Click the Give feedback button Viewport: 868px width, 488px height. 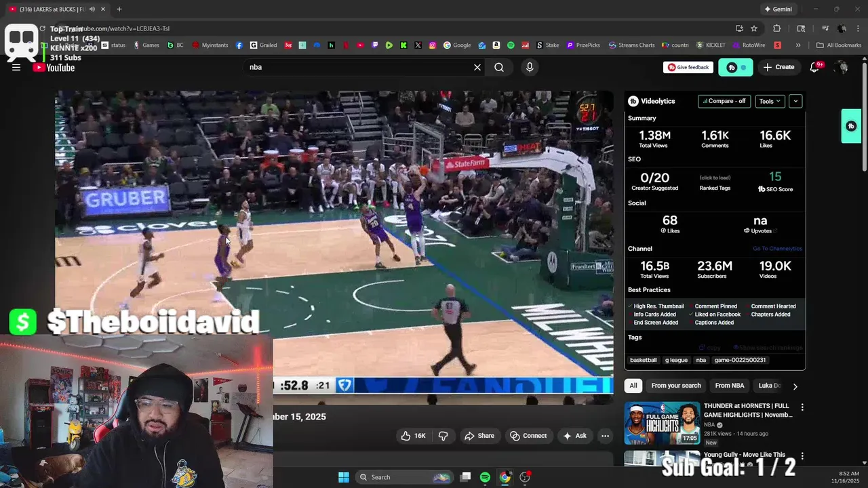tap(688, 67)
